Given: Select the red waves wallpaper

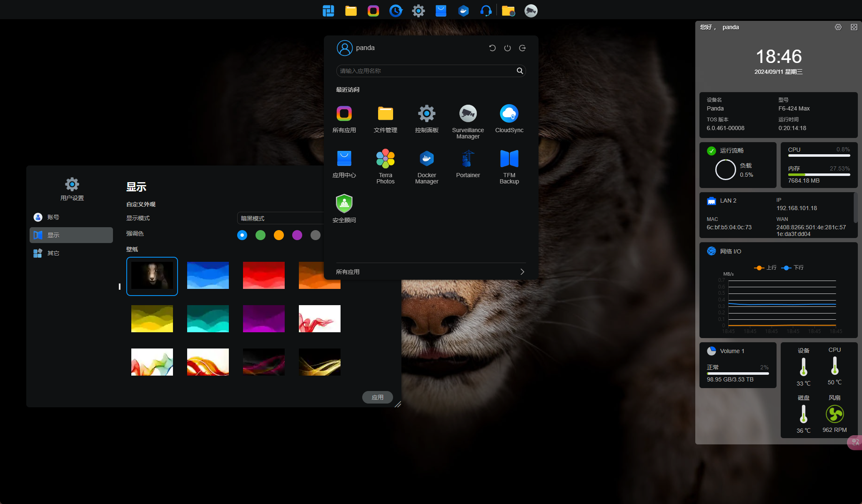Looking at the screenshot, I should point(264,276).
